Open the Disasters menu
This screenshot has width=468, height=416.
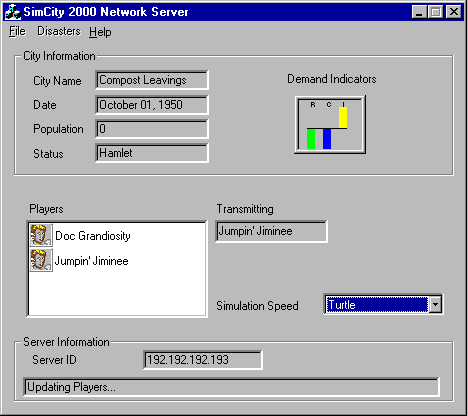coord(59,31)
